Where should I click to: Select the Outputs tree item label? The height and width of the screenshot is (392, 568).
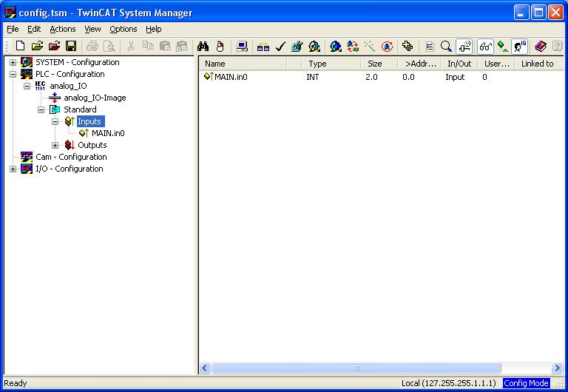[x=92, y=145]
